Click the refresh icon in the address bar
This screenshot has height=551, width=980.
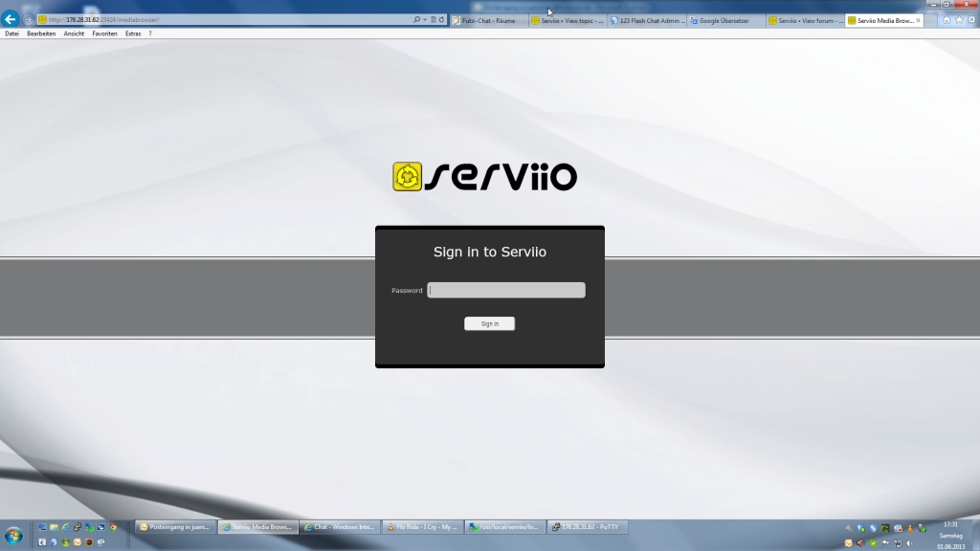coord(441,19)
